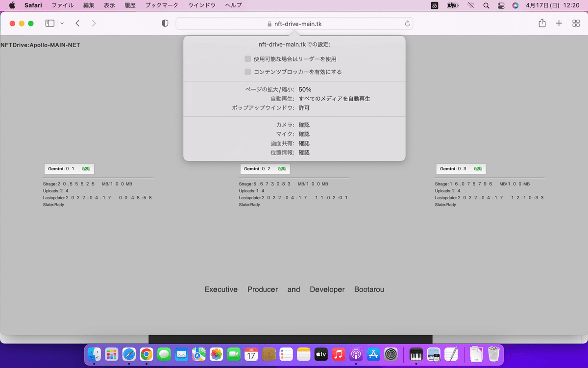588x368 pixels.
Task: Open the 編集 menu
Action: 89,5
